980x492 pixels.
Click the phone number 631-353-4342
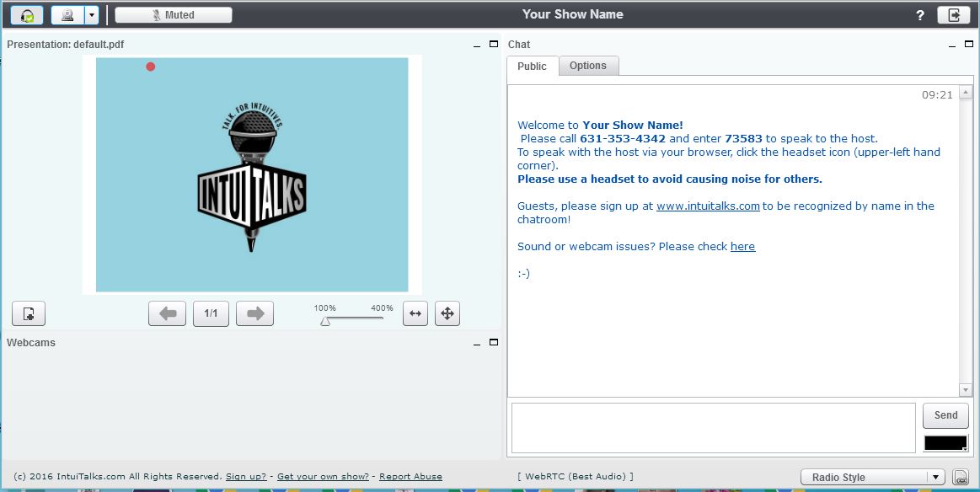pyautogui.click(x=623, y=139)
